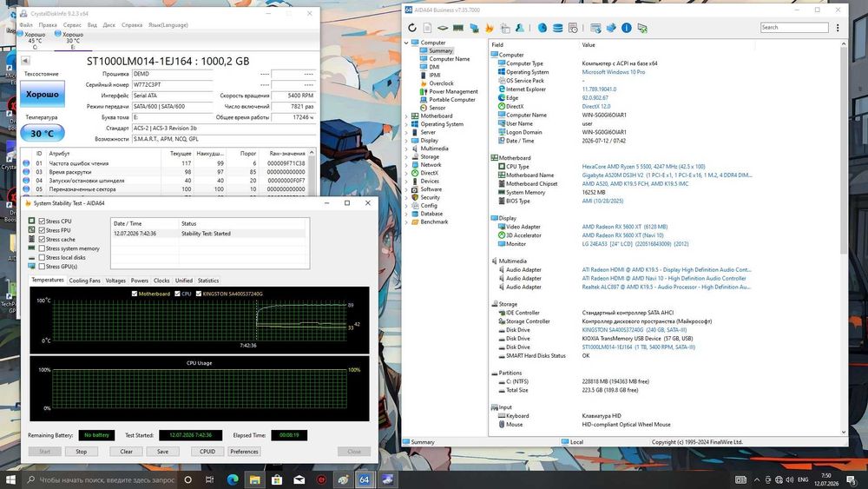Expand the Server tree node
The height and width of the screenshot is (489, 868).
pos(405,132)
